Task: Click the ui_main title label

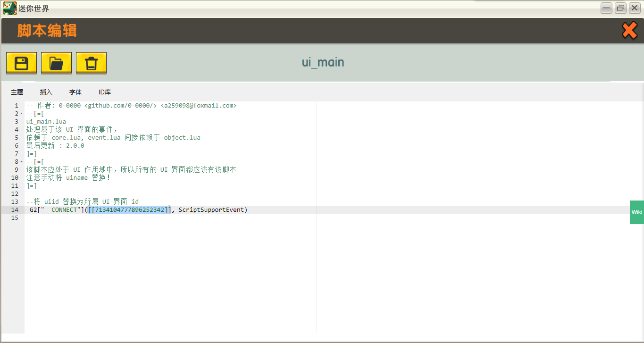Action: (x=323, y=62)
